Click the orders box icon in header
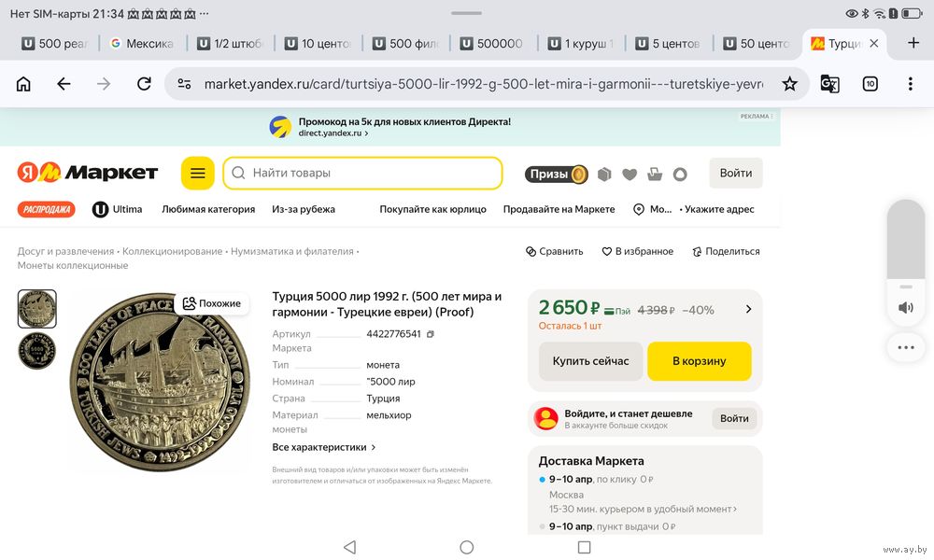Viewport: 934px width, 560px height. coord(605,174)
